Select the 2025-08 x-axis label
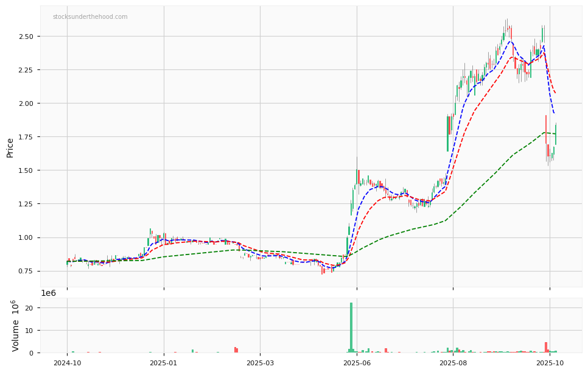 (453, 363)
